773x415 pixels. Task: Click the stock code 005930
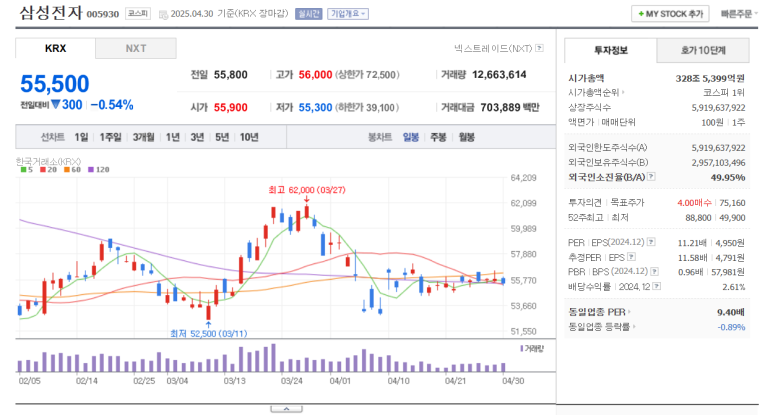[x=103, y=14]
